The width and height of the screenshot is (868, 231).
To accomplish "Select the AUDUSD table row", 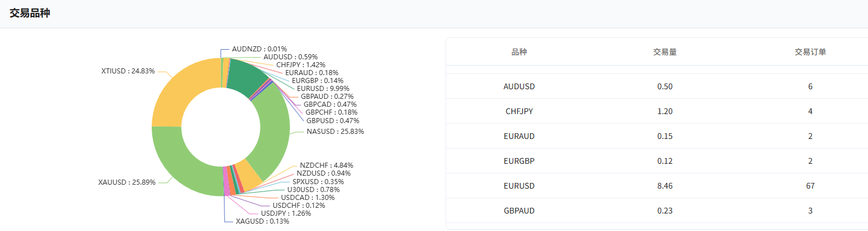I will pos(657,86).
